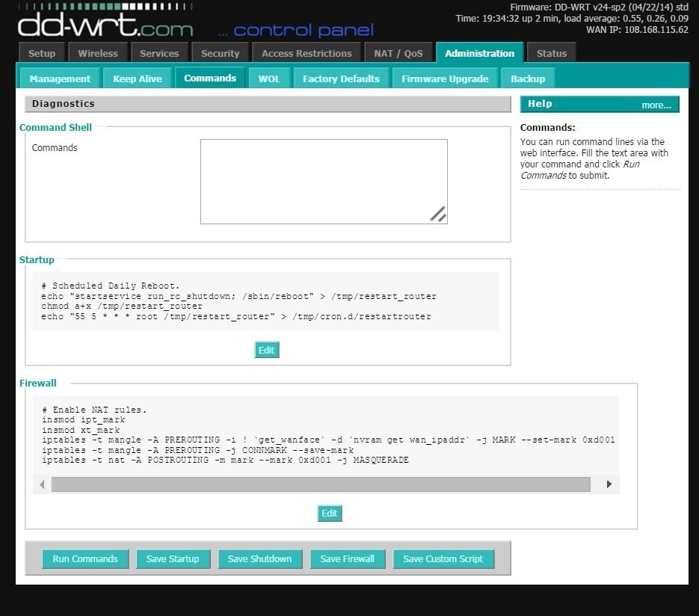Select the Security tab

pyautogui.click(x=220, y=52)
